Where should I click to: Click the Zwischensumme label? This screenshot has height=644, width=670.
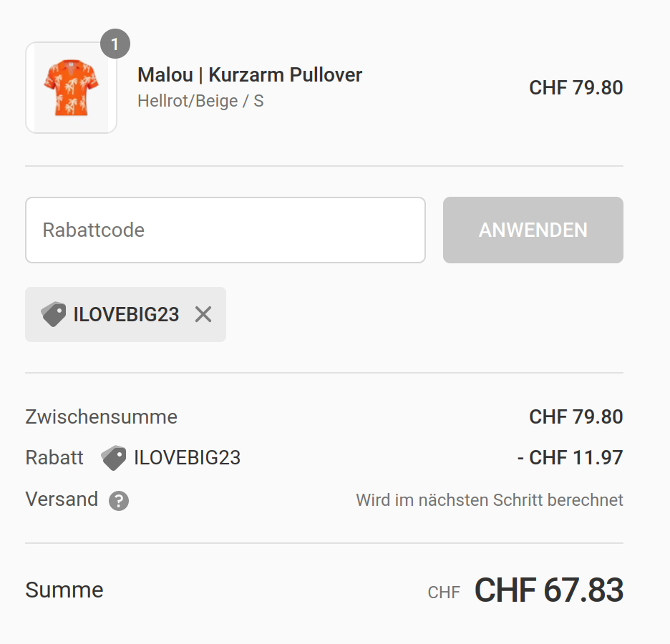[101, 417]
